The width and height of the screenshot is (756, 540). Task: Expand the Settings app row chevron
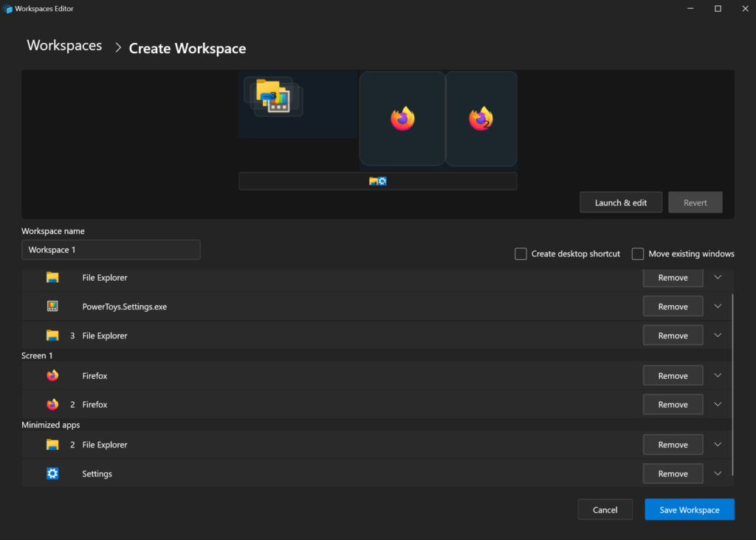(717, 474)
